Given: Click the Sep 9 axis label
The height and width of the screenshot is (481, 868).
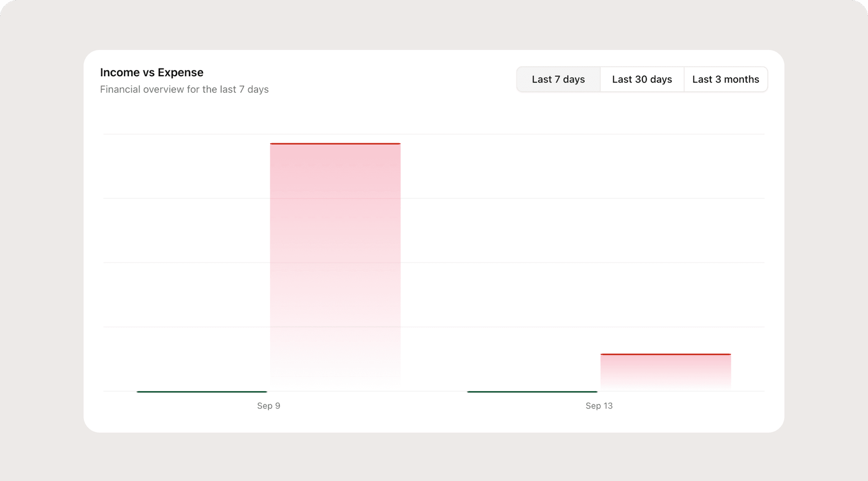Looking at the screenshot, I should coord(268,406).
